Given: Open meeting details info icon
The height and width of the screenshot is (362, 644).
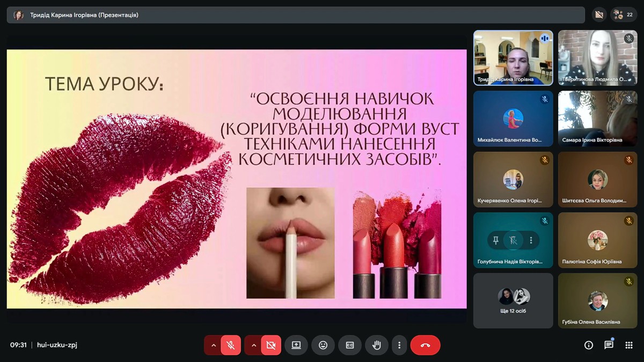Looking at the screenshot, I should point(588,345).
